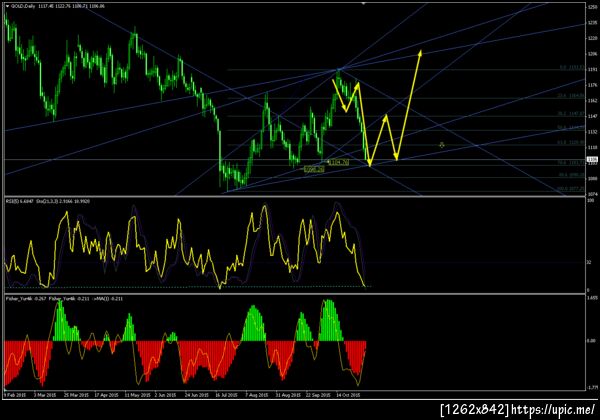Select the 100.0 Fibonacci level label
This screenshot has width=600, height=420.
570,189
